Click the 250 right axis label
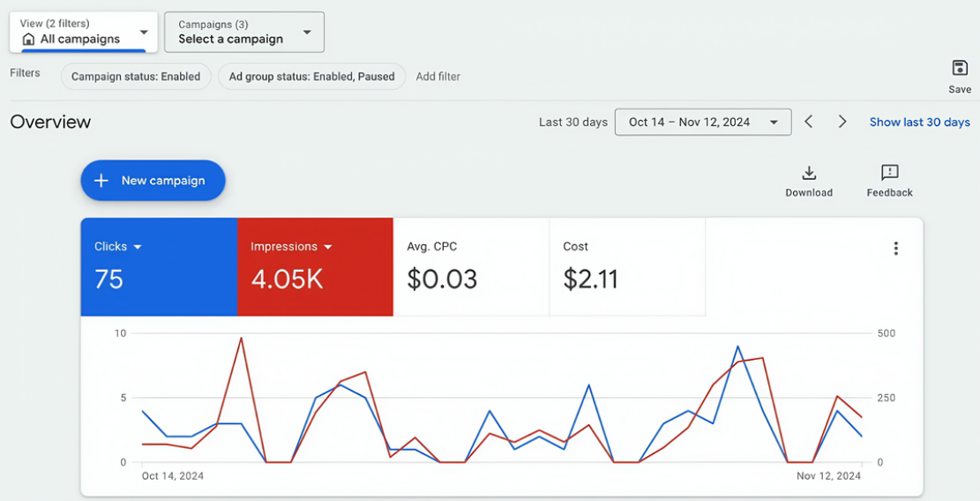Screen dimensions: 980x501 point(886,398)
